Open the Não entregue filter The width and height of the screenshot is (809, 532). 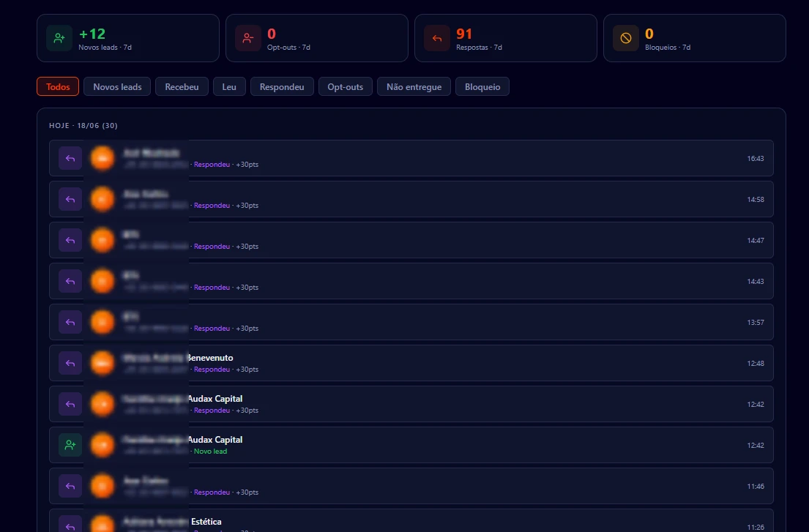click(x=414, y=86)
